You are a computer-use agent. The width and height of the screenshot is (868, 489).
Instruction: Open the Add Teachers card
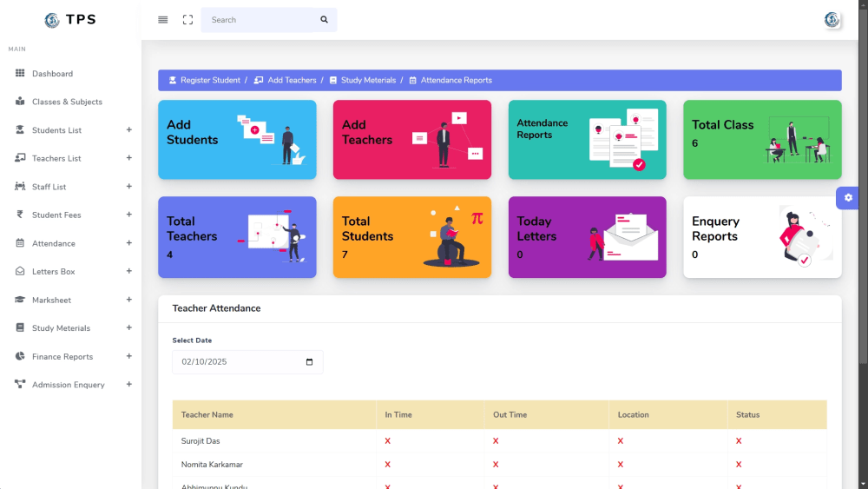coord(411,140)
